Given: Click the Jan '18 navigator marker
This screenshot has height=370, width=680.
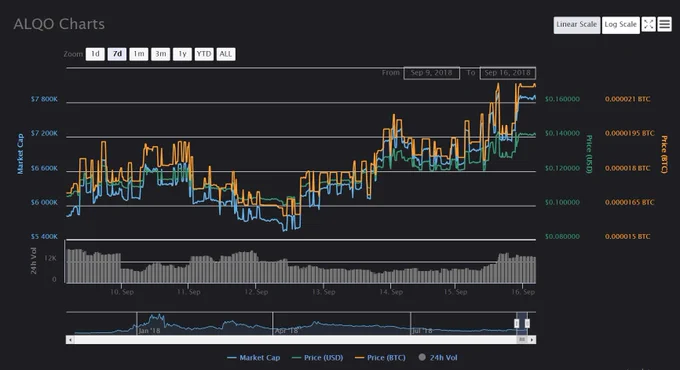Looking at the screenshot, I should point(149,331).
